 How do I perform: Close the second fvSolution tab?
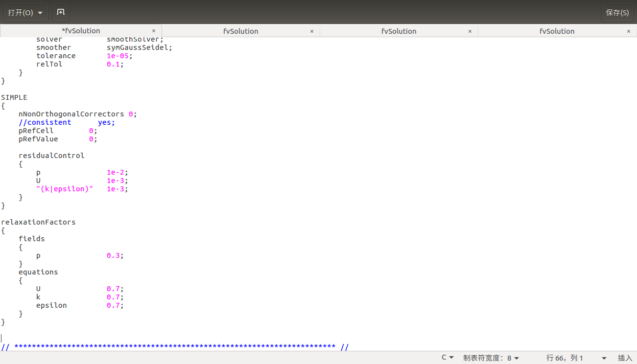[312, 31]
